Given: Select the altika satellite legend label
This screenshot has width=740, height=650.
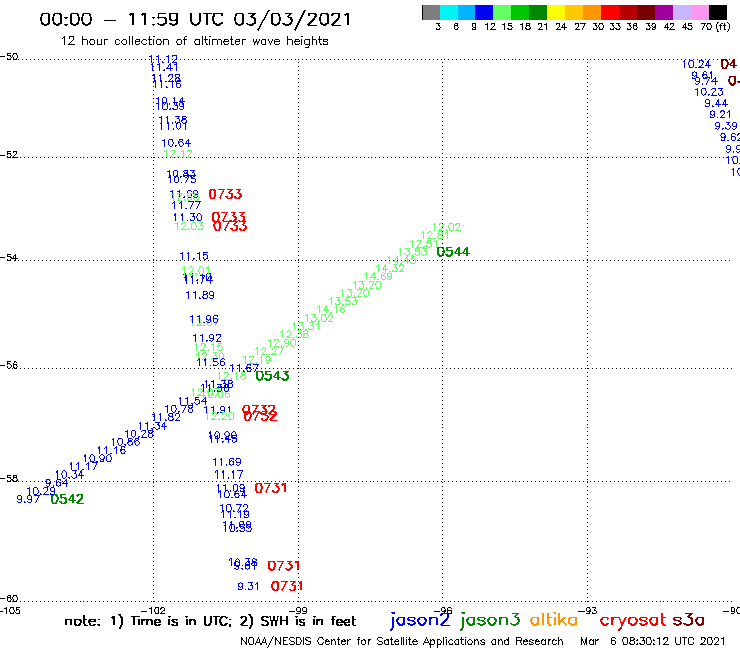Looking at the screenshot, I should click(x=553, y=619).
